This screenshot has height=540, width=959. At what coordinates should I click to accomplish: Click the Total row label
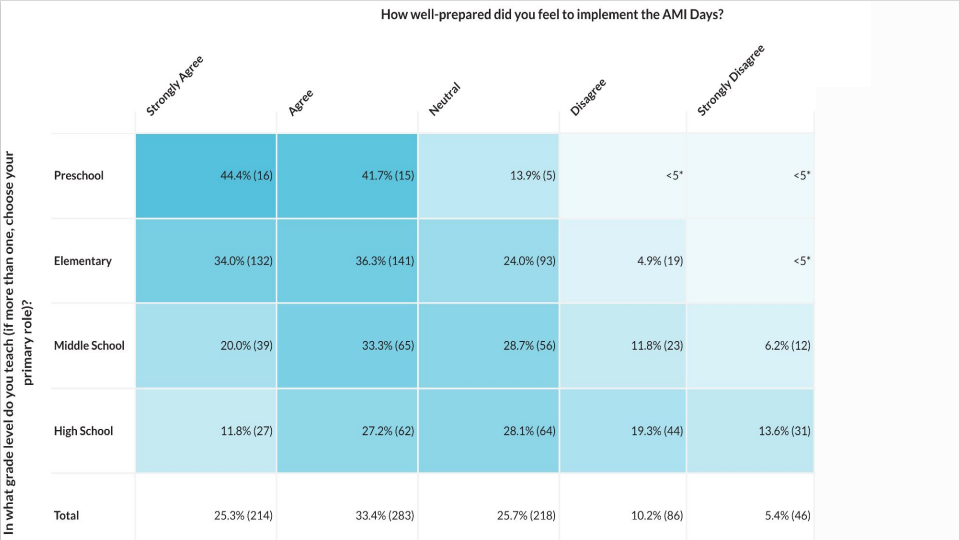66,516
